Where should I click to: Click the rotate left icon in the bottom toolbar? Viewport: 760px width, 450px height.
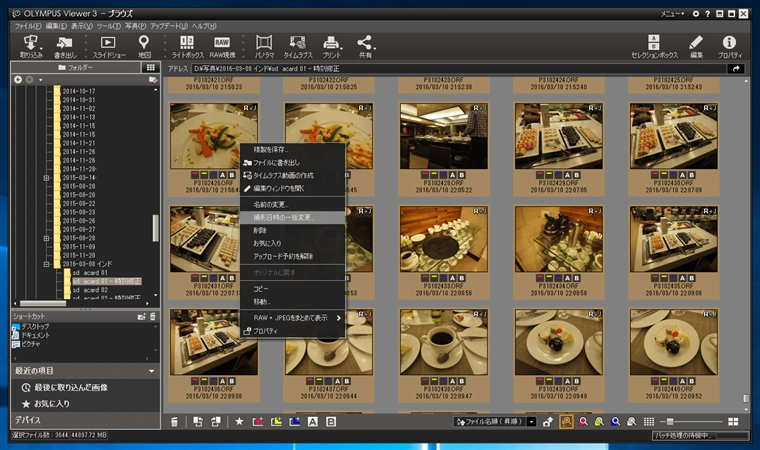click(x=198, y=422)
